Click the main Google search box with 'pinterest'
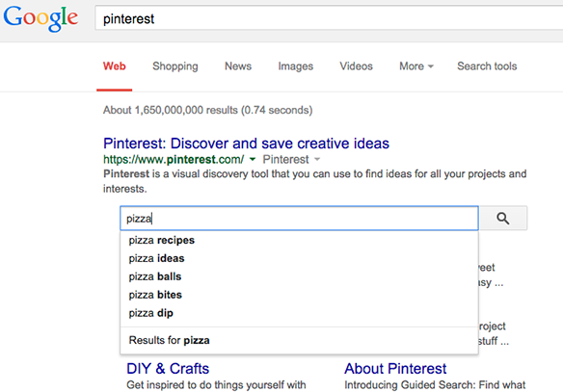The image size is (563, 392). (x=329, y=18)
